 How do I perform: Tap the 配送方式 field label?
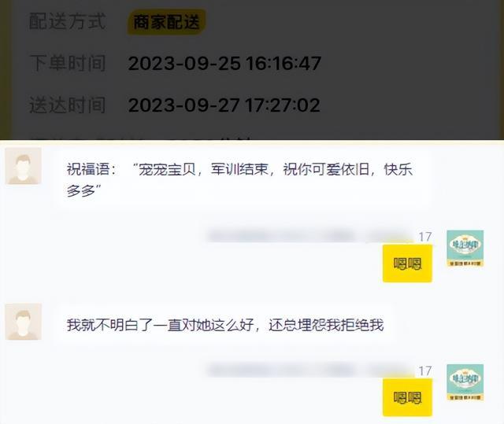pos(68,21)
